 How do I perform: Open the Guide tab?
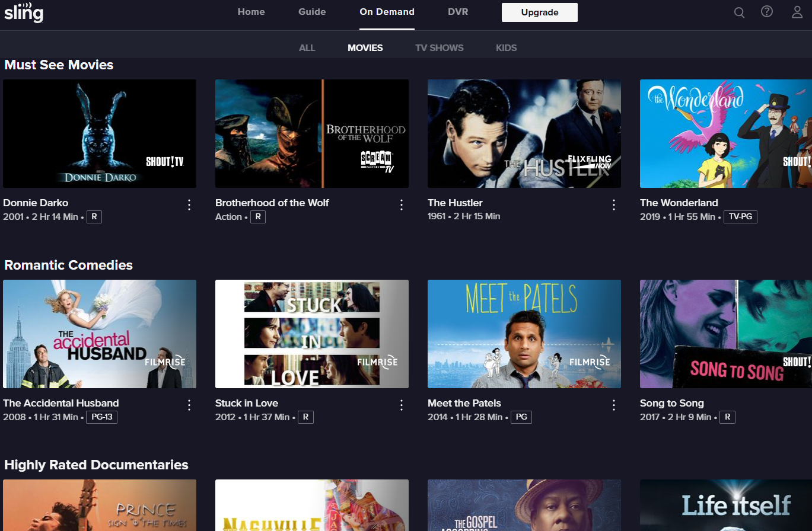tap(312, 12)
